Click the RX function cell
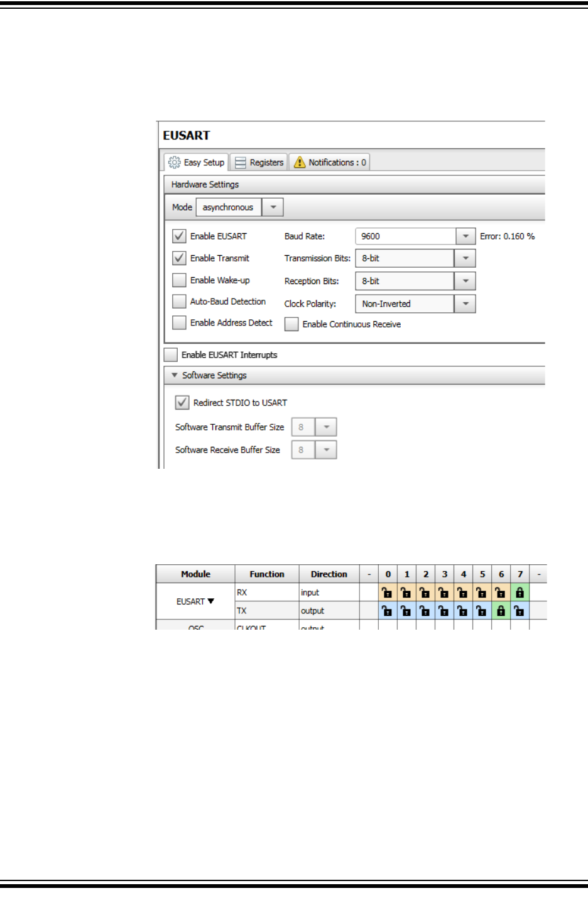The height and width of the screenshot is (898, 588). click(267, 593)
